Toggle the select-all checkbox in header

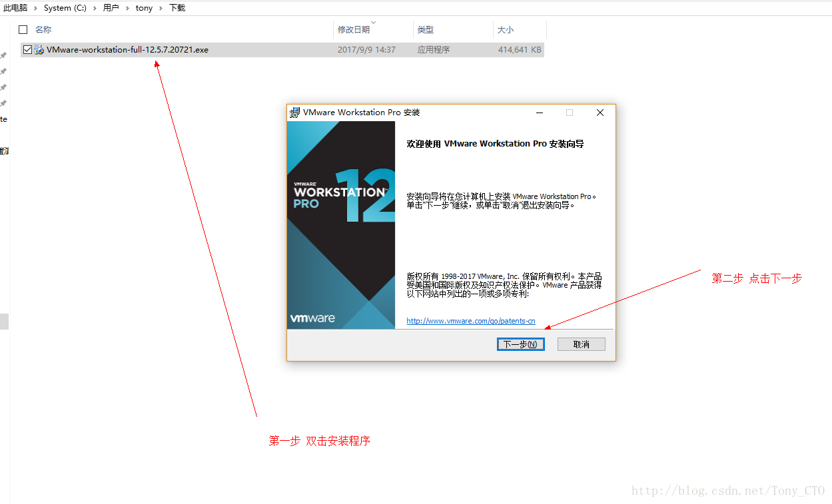point(23,29)
